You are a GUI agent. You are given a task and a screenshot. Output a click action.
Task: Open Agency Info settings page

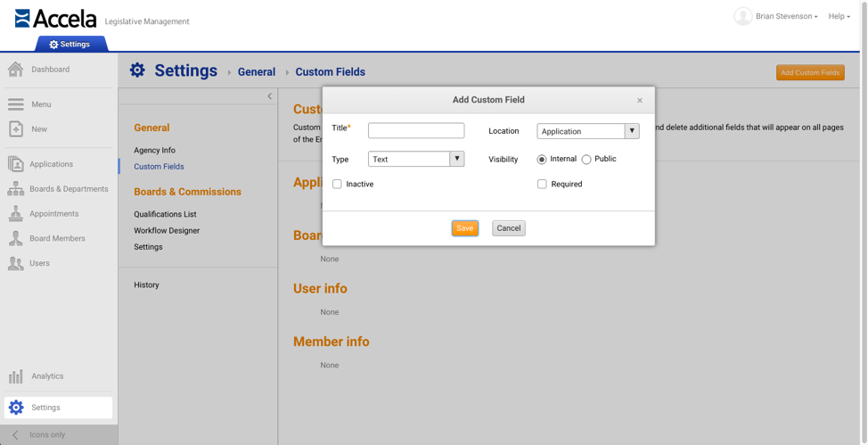click(154, 150)
